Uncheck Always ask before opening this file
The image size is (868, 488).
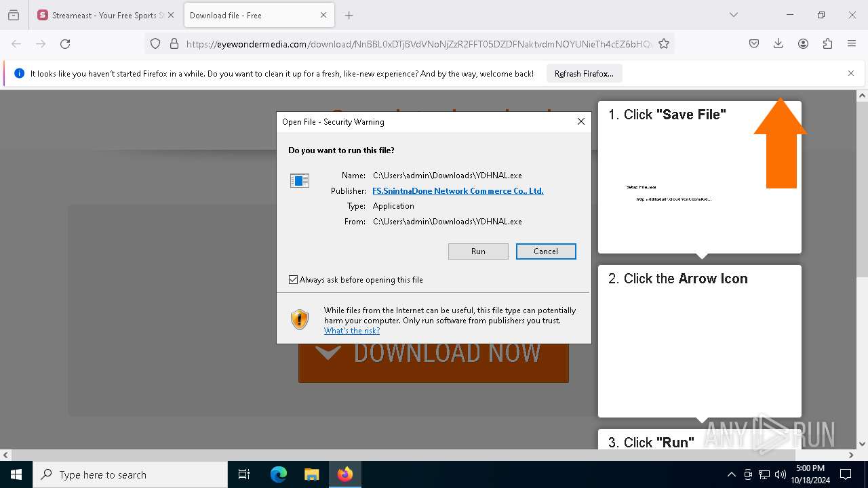click(293, 279)
